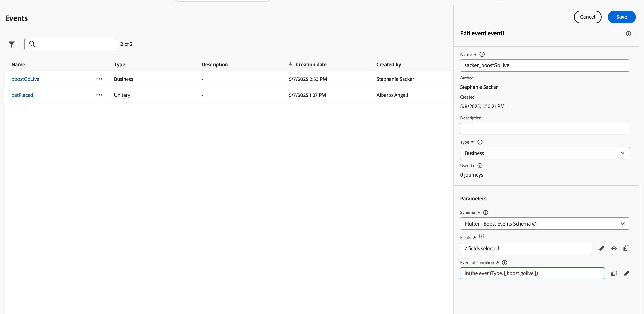Show info tooltip for Type field
This screenshot has width=644, height=314.
tap(480, 142)
